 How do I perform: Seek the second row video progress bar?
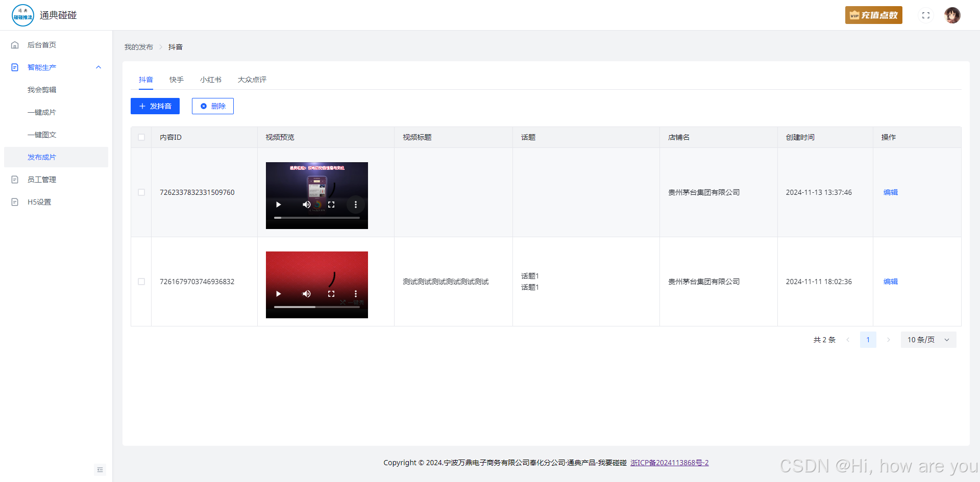click(317, 307)
